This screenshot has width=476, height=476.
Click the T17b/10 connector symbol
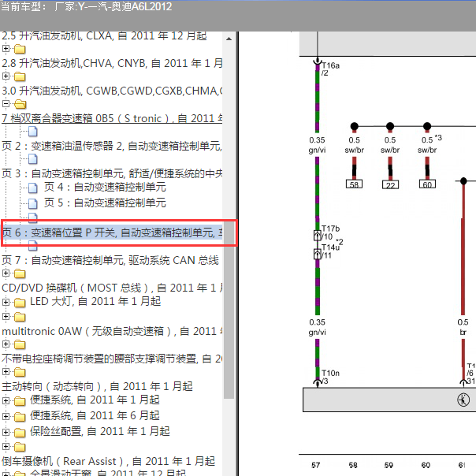318,236
